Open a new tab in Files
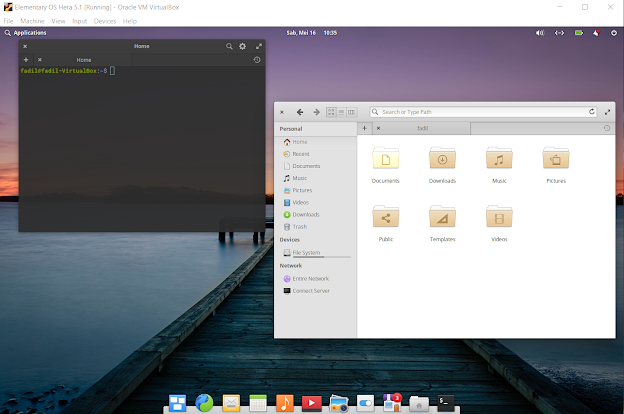The image size is (624, 414). coord(364,128)
